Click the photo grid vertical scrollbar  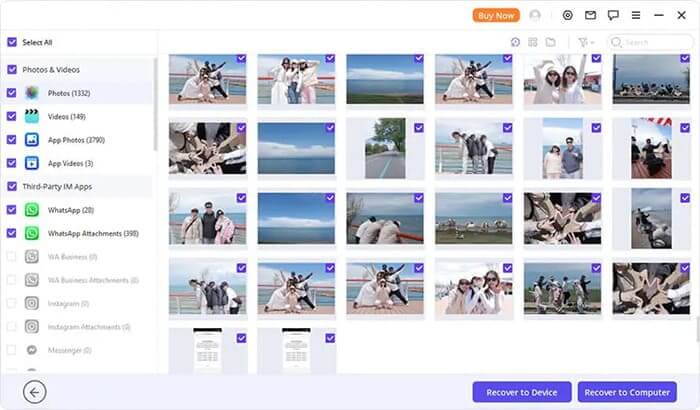click(698, 328)
